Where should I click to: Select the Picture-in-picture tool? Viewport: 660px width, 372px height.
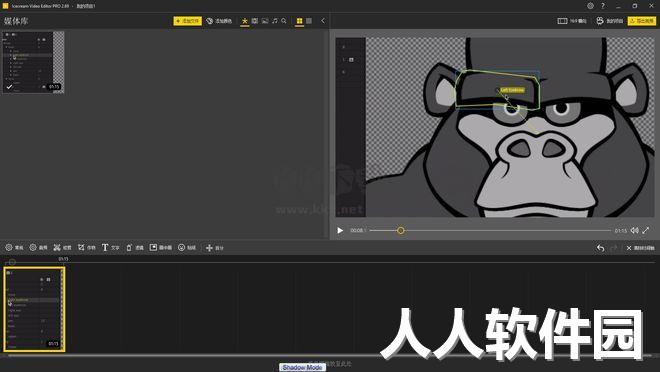(161, 248)
